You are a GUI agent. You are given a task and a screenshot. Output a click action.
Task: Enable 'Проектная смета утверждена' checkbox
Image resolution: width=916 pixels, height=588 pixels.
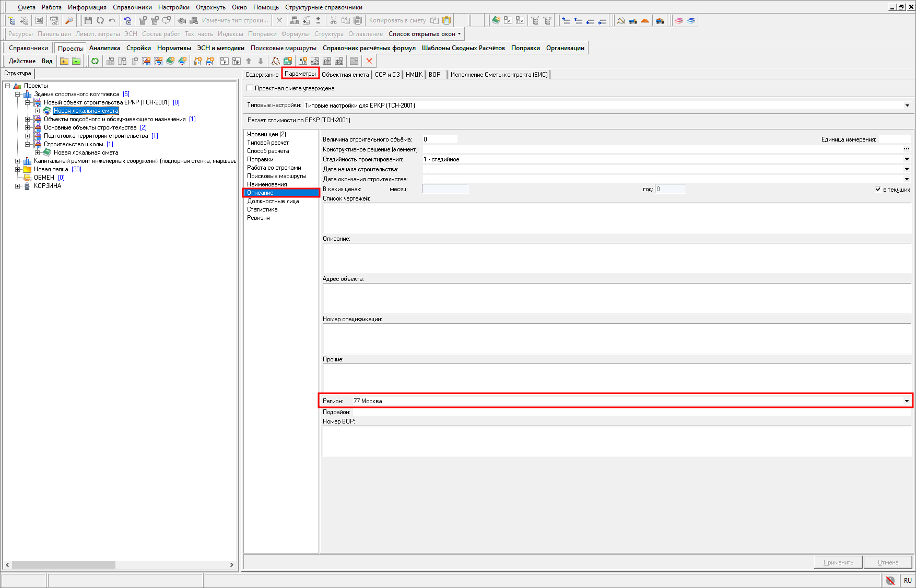250,88
